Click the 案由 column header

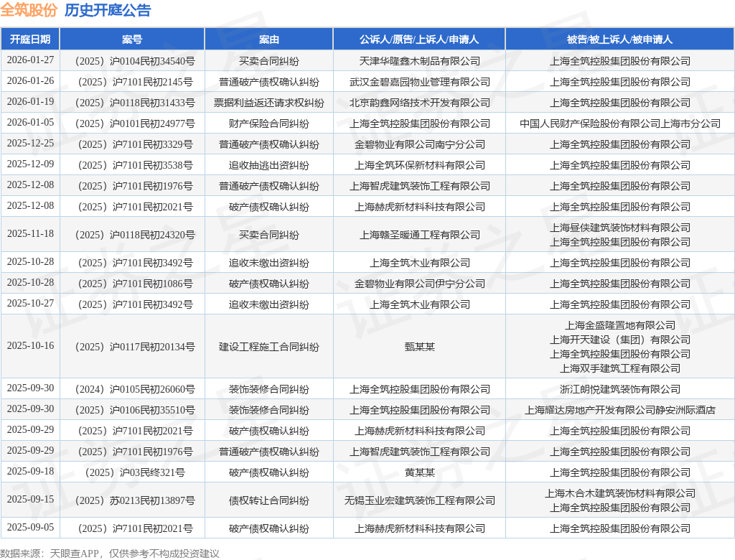point(268,39)
